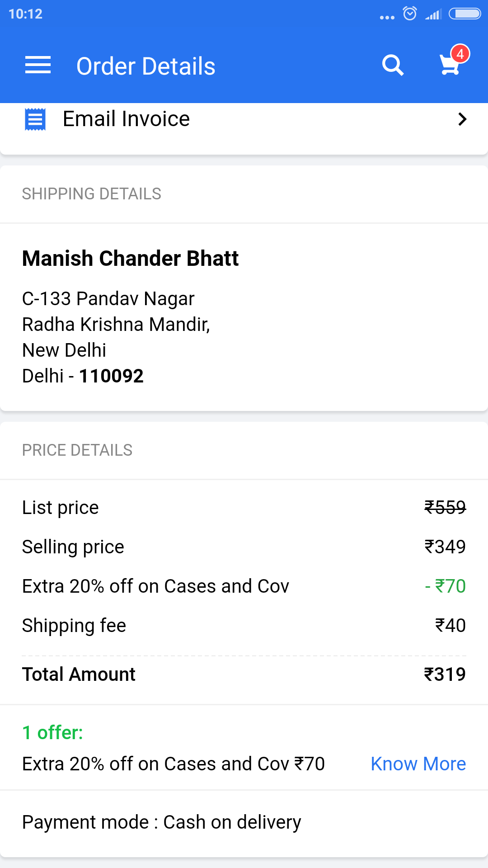The width and height of the screenshot is (488, 868).
Task: Tap the Total Amount ₹319 row
Action: click(x=244, y=674)
